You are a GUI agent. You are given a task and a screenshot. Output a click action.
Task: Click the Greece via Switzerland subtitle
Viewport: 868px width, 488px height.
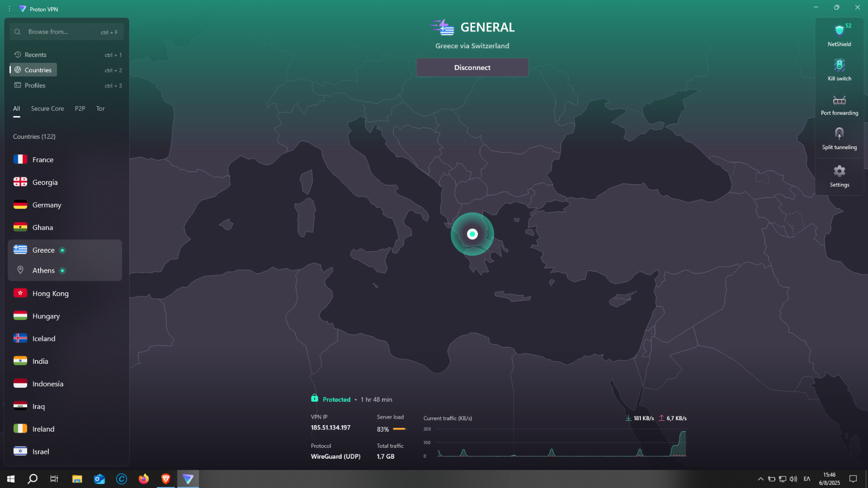point(472,46)
